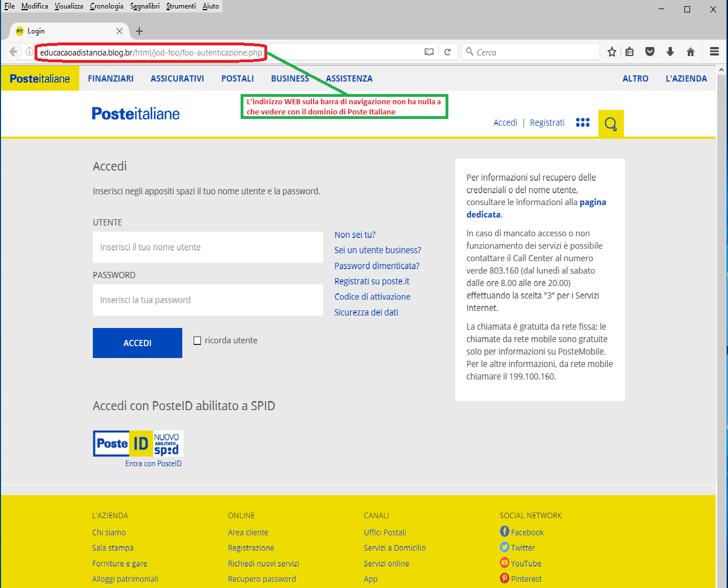
Task: Click Entra con PosteID link
Action: point(153,463)
